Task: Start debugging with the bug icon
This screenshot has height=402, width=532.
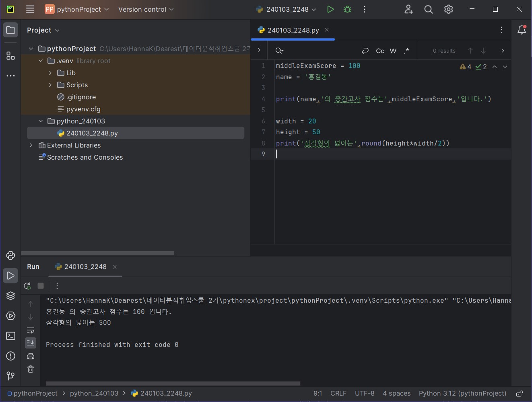Action: (x=348, y=9)
